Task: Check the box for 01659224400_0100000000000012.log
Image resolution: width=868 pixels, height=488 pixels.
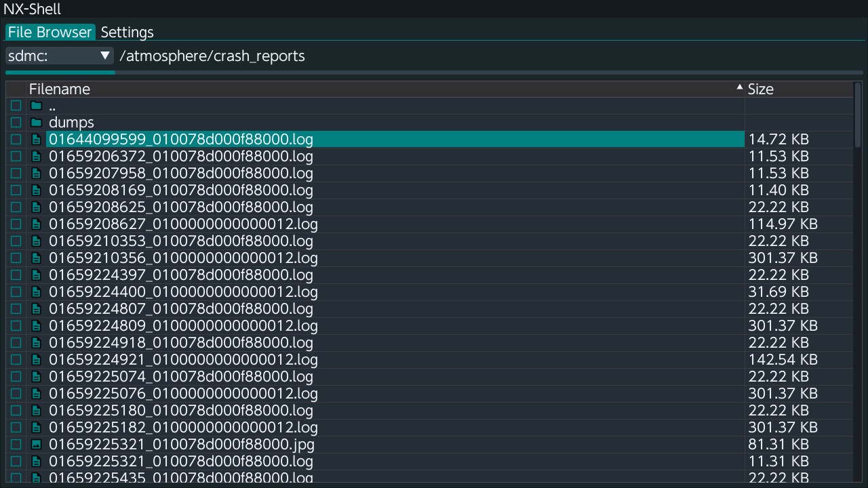Action: (16, 292)
